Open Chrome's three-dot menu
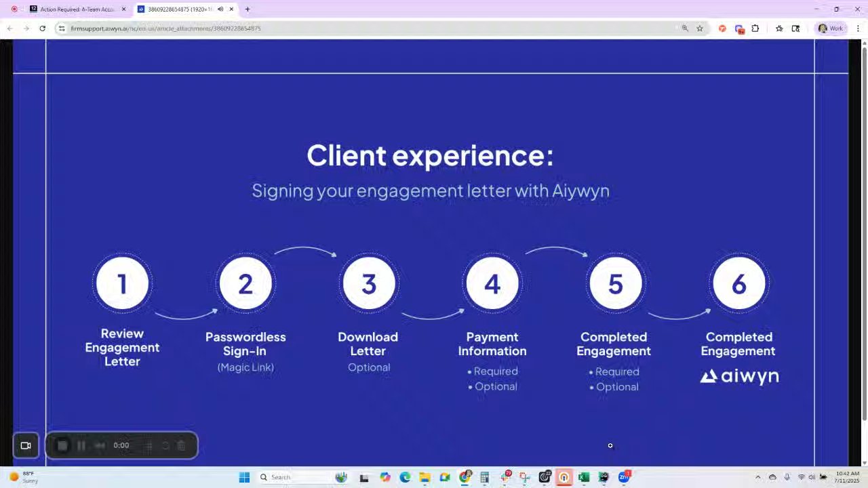Viewport: 868px width, 488px height. coord(859,28)
